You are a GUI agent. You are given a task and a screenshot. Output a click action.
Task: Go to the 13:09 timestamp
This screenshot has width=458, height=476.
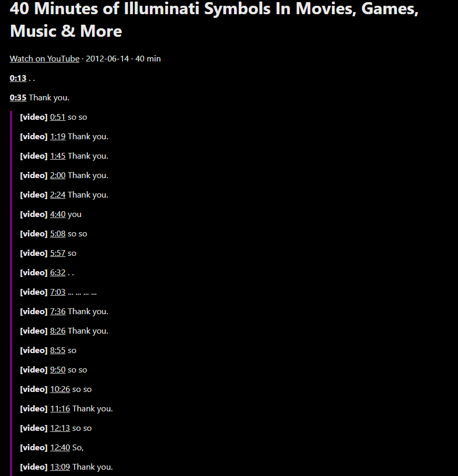click(x=60, y=467)
